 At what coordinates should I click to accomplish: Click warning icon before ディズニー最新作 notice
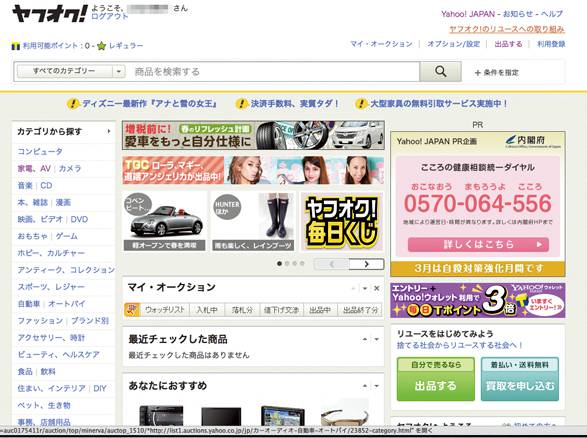click(73, 103)
